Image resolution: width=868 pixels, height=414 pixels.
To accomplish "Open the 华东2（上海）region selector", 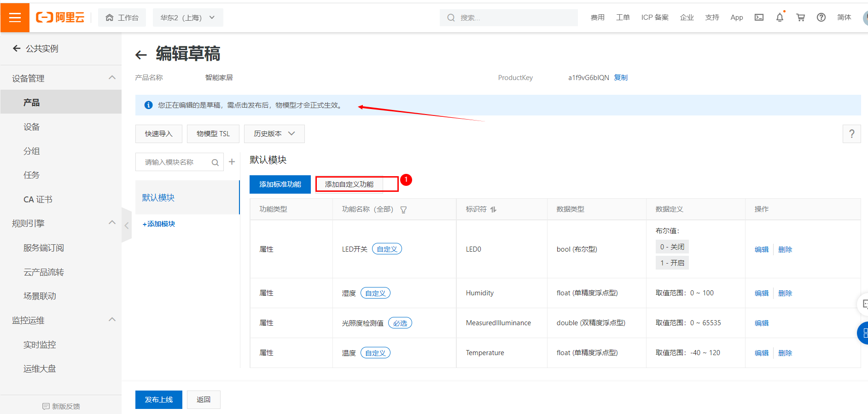I will 187,17.
